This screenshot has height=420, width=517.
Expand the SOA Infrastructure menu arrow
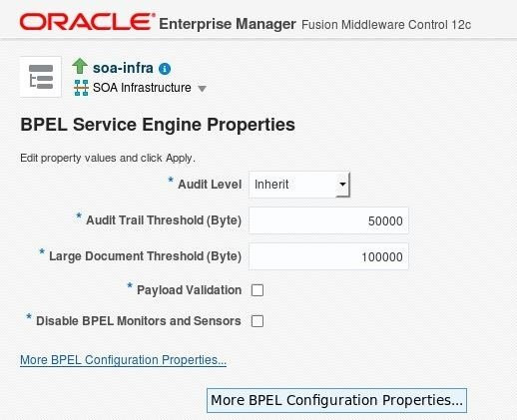pos(202,89)
